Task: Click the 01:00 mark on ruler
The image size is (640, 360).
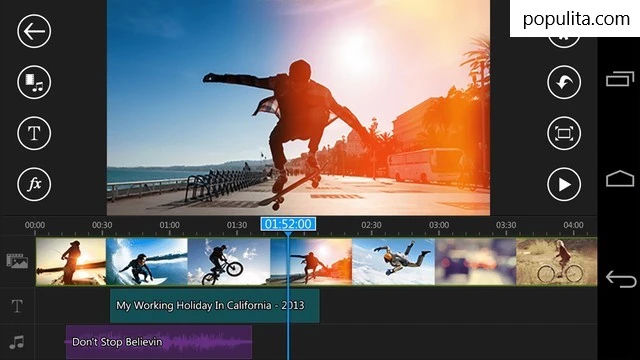Action: point(169,225)
